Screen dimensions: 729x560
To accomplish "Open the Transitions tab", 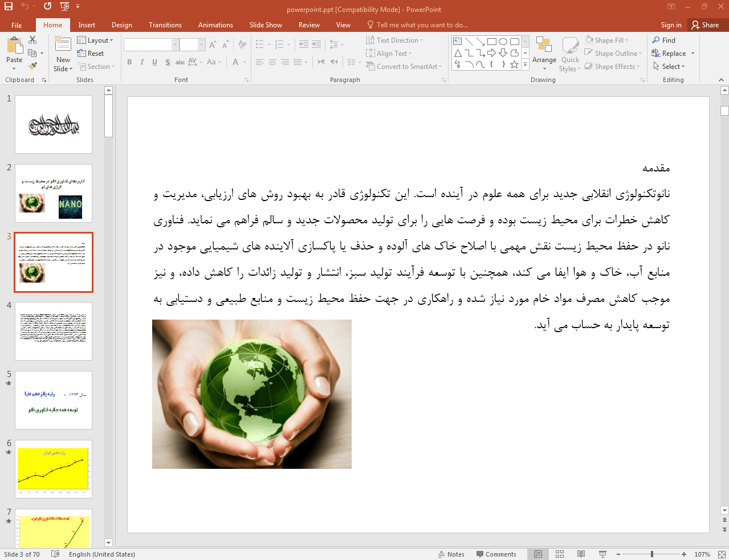I will pos(165,25).
